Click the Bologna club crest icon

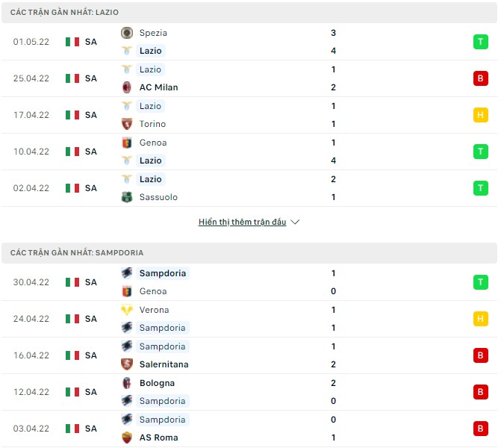[x=127, y=383]
